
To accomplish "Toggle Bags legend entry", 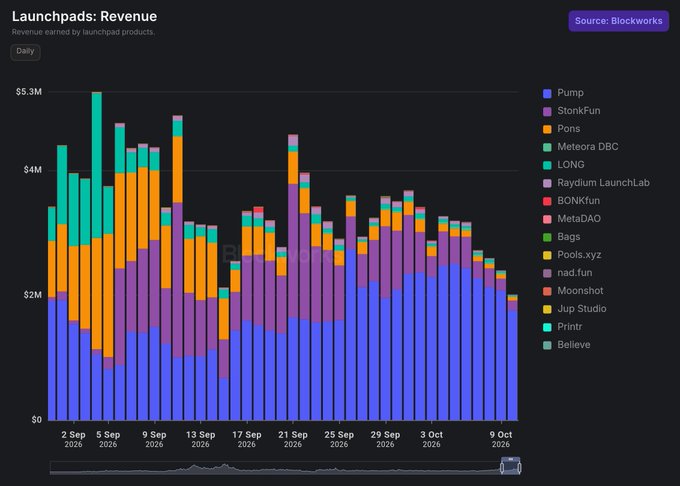I will point(561,237).
